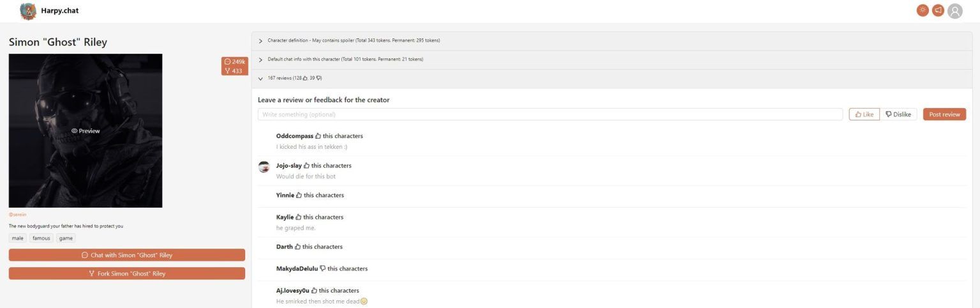Open the announcements megaphone icon

point(938,11)
